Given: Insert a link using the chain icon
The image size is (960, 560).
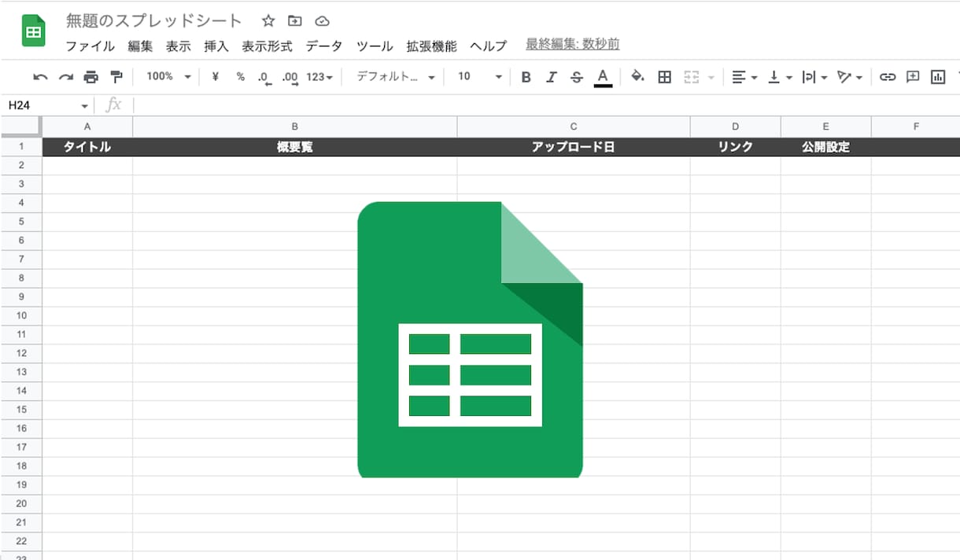Looking at the screenshot, I should coord(888,77).
